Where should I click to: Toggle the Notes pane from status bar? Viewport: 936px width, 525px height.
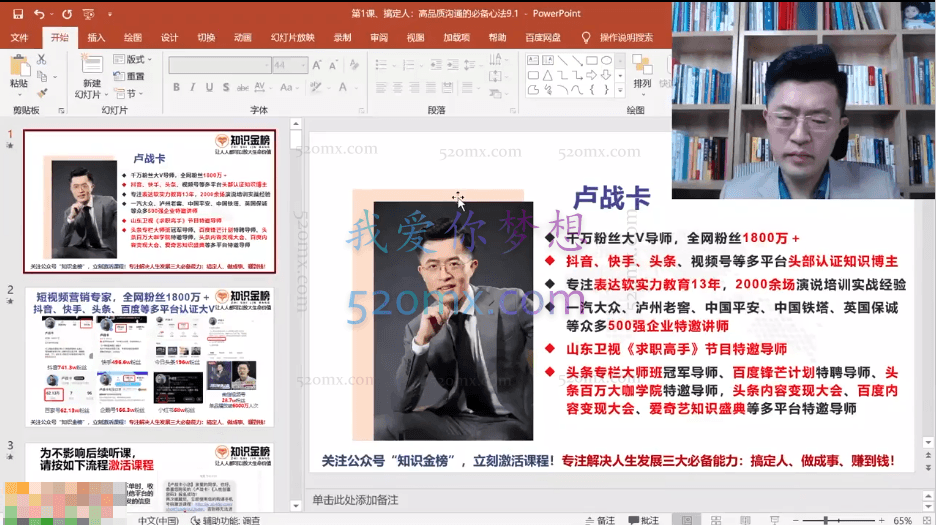click(599, 520)
